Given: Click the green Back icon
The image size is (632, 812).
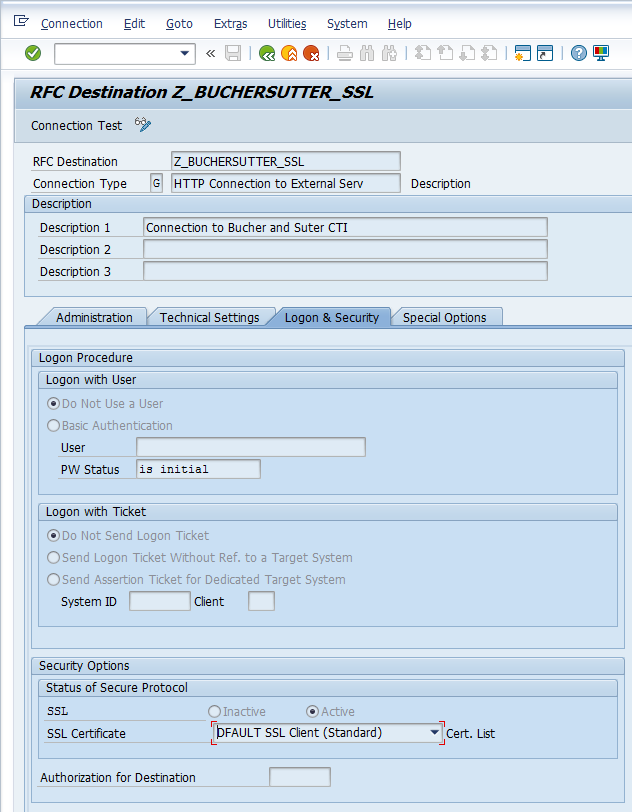Looking at the screenshot, I should [x=267, y=53].
